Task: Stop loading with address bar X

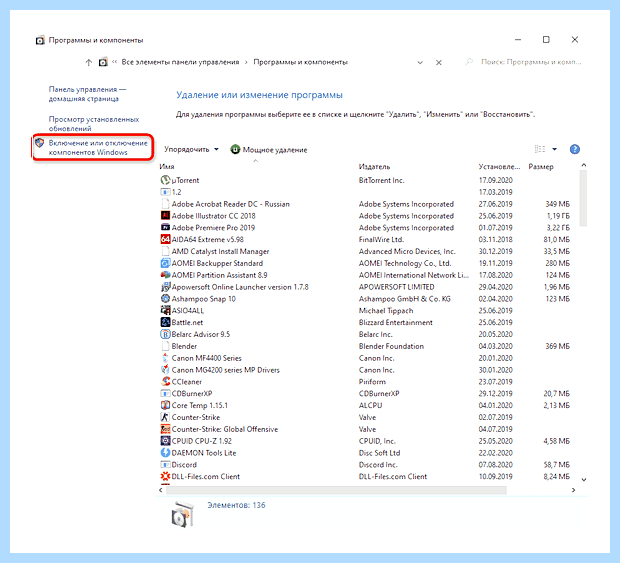Action: 439,62
